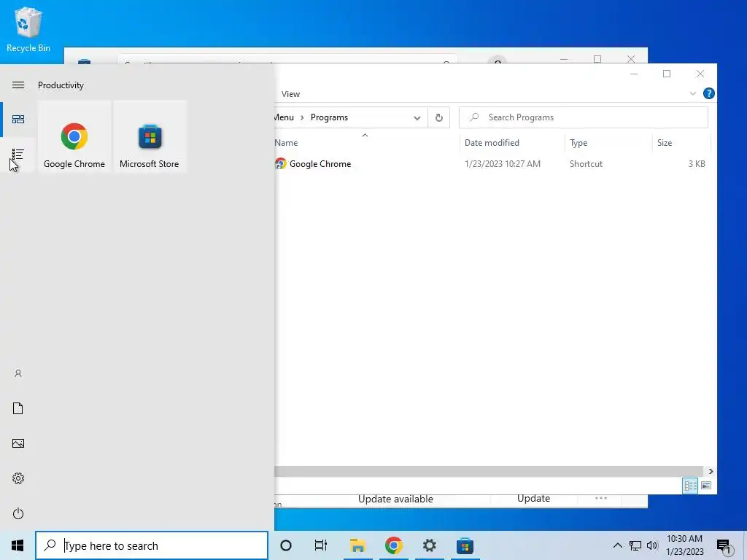The image size is (747, 560).
Task: Open the address bar history dropdown
Action: click(x=417, y=118)
